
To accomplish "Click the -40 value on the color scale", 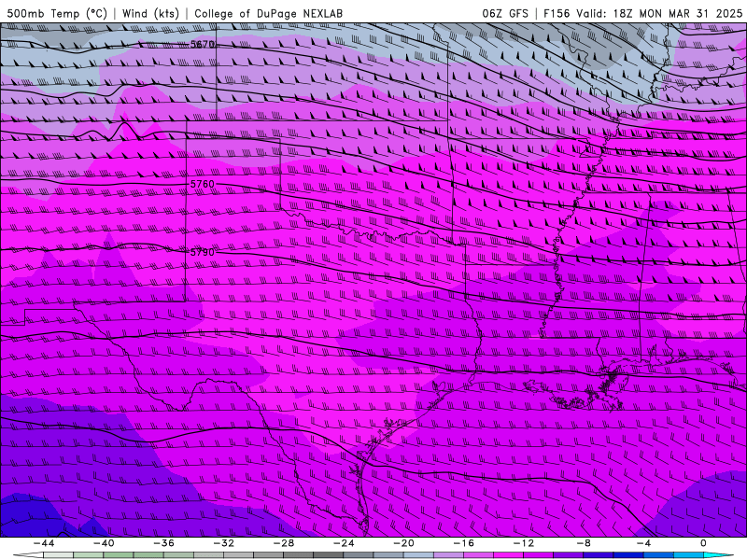I will (x=104, y=543).
